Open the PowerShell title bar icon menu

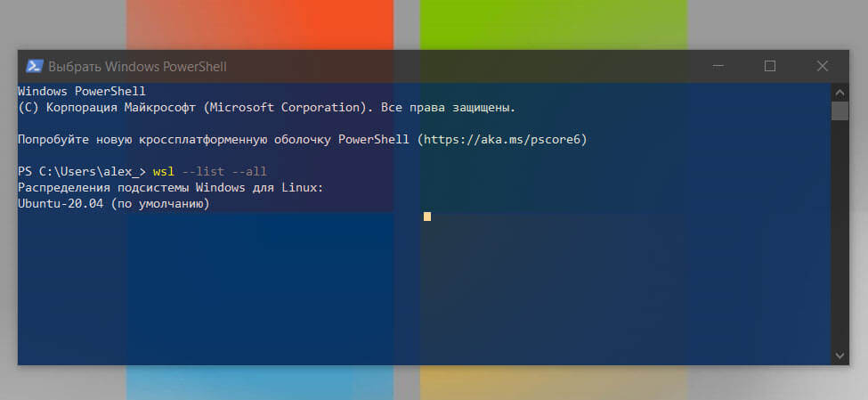tap(35, 67)
